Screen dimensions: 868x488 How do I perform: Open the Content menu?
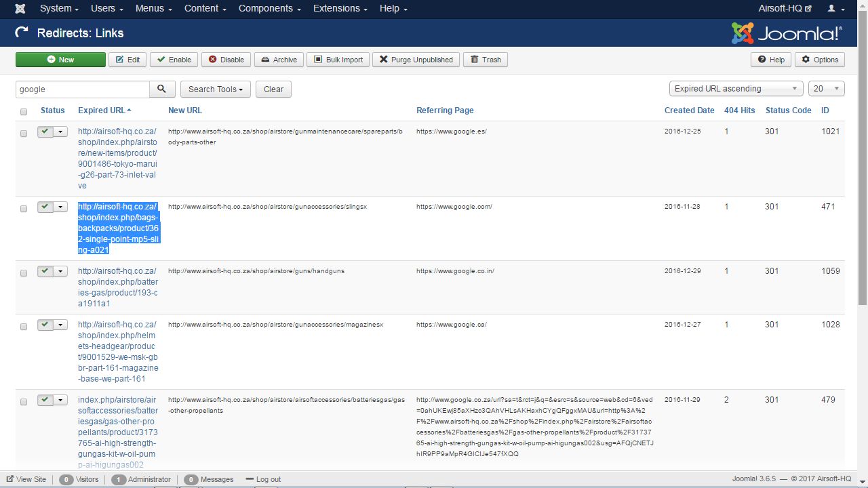coord(205,8)
